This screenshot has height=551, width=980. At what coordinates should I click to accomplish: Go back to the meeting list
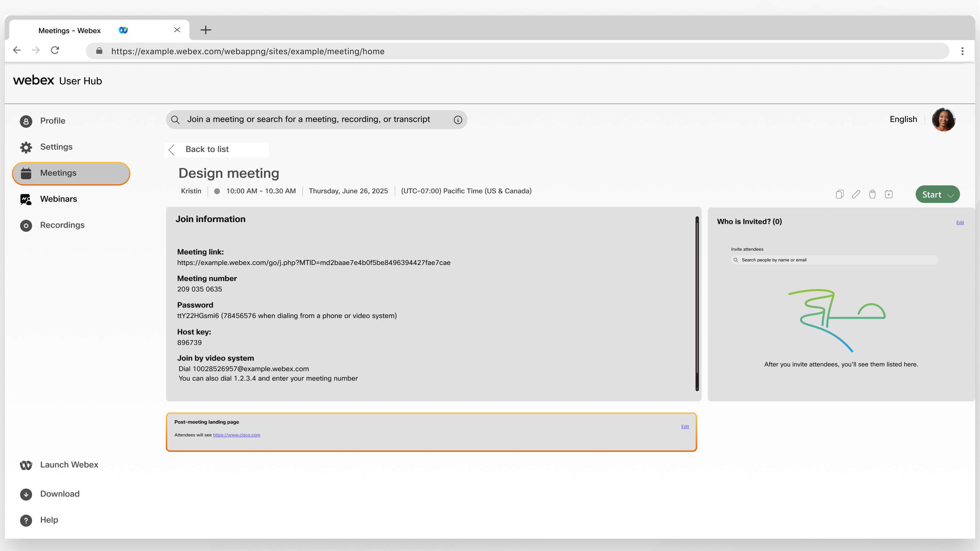click(216, 149)
